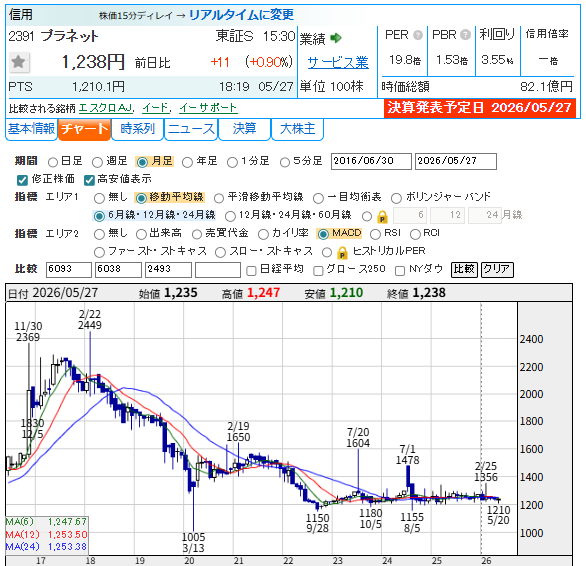Viewport: 586px width, 566px height.
Task: Select the カイリ率 indicator
Action: point(263,234)
